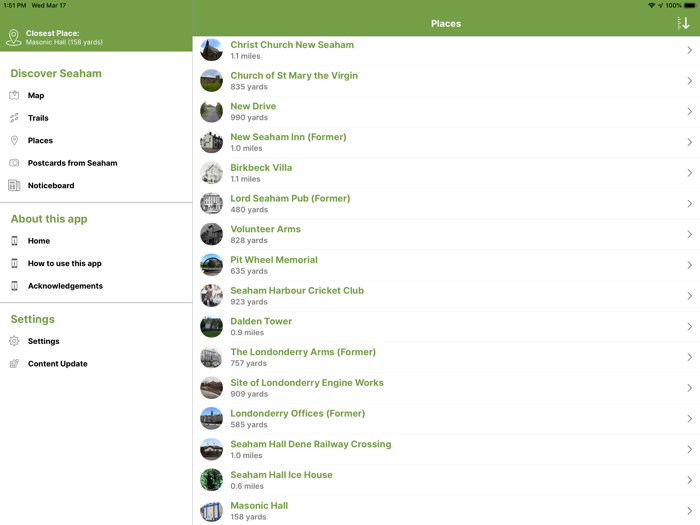Open chevron for Masonic Hall row
Image resolution: width=700 pixels, height=525 pixels.
(690, 511)
